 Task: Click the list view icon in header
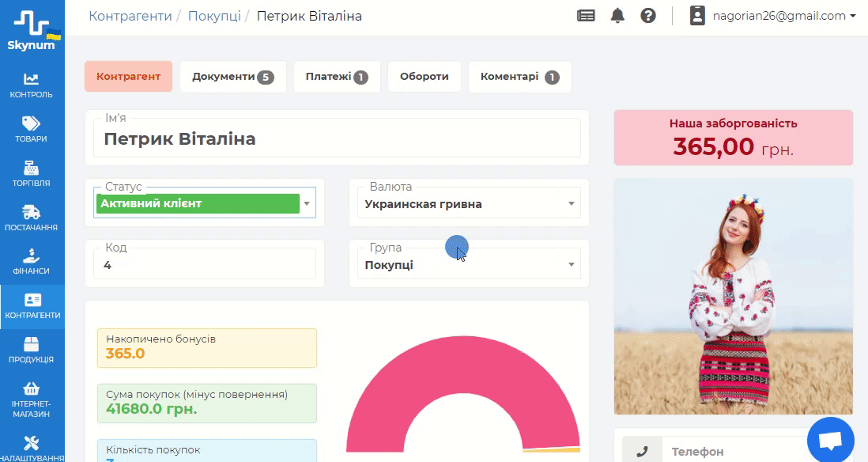(586, 16)
